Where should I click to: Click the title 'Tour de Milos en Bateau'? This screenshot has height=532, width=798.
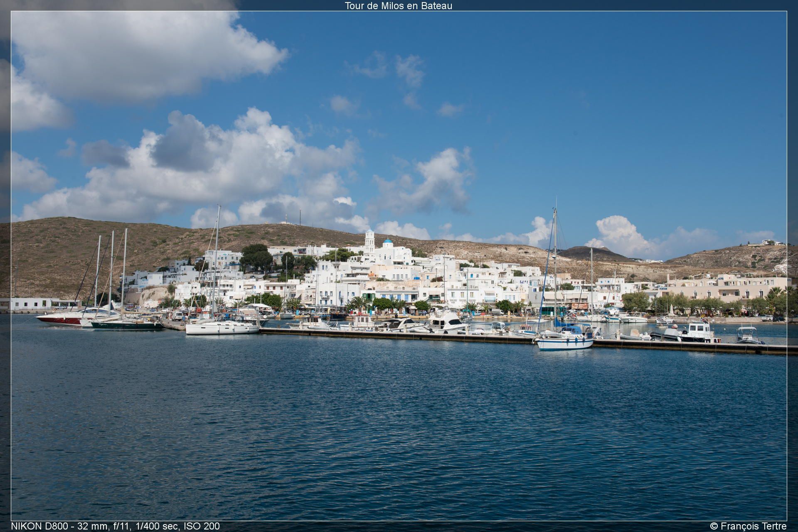(x=398, y=6)
